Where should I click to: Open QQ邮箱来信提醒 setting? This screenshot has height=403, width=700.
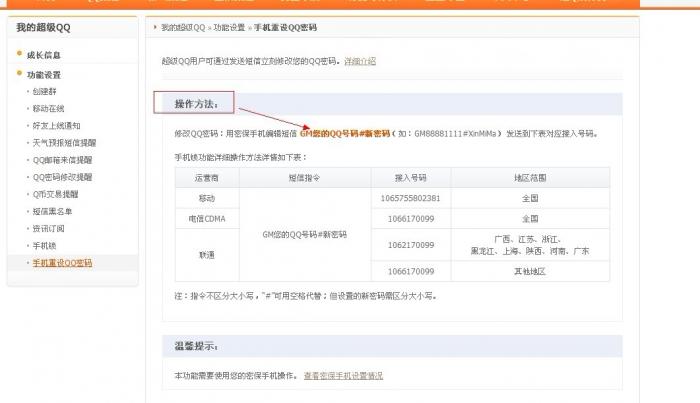(62, 160)
